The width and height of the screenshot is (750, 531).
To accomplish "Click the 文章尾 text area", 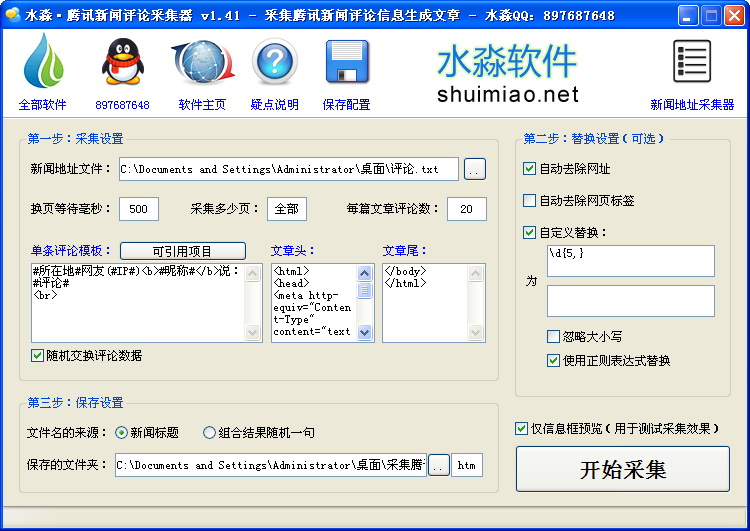I will (x=425, y=303).
